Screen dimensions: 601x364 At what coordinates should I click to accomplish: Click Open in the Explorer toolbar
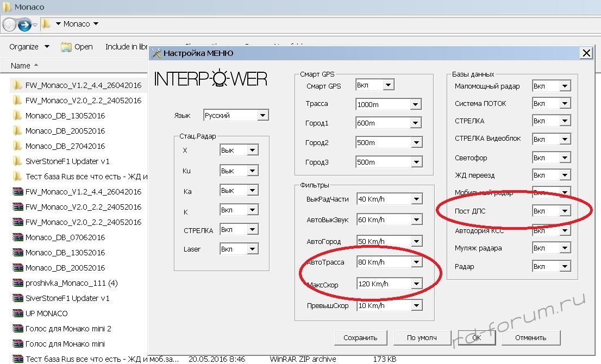77,47
